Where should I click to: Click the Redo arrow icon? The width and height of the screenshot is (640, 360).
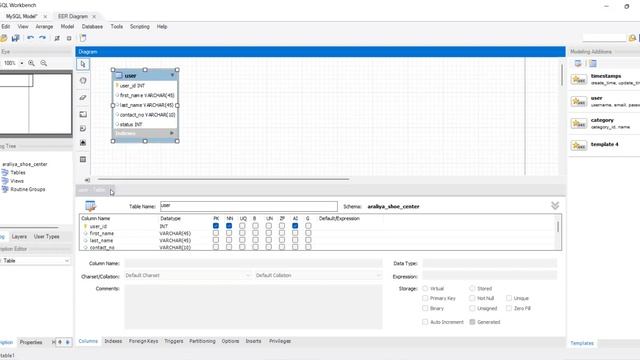point(42,38)
